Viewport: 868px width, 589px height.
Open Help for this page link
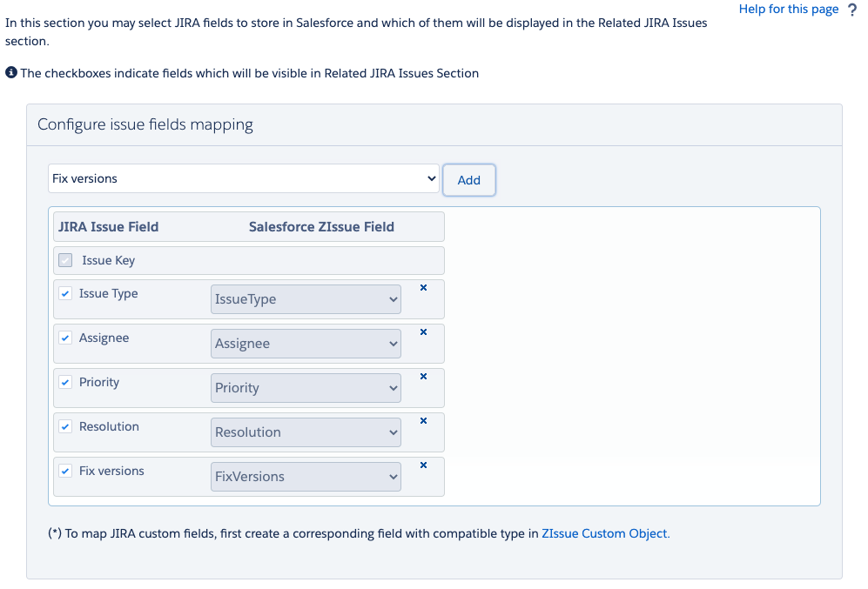click(788, 10)
